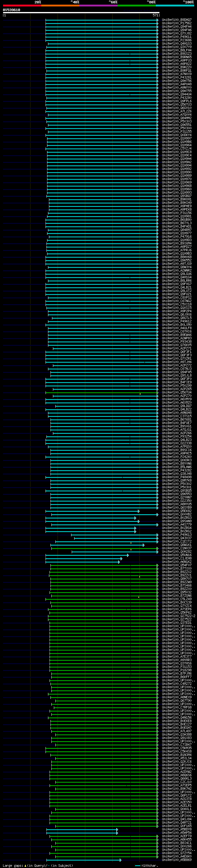Click label UniRef100_Q0F165
The width and height of the screenshot is (197, 868).
(177, 826)
